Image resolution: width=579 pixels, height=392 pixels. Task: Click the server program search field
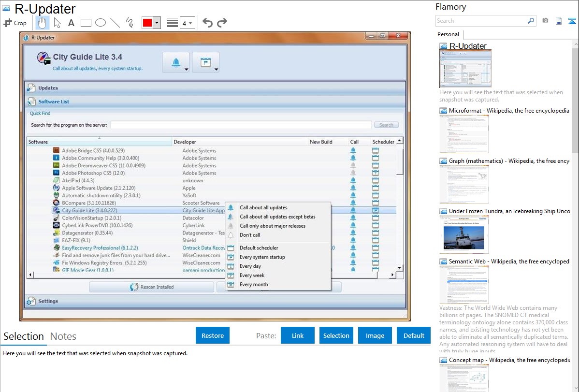[241, 125]
